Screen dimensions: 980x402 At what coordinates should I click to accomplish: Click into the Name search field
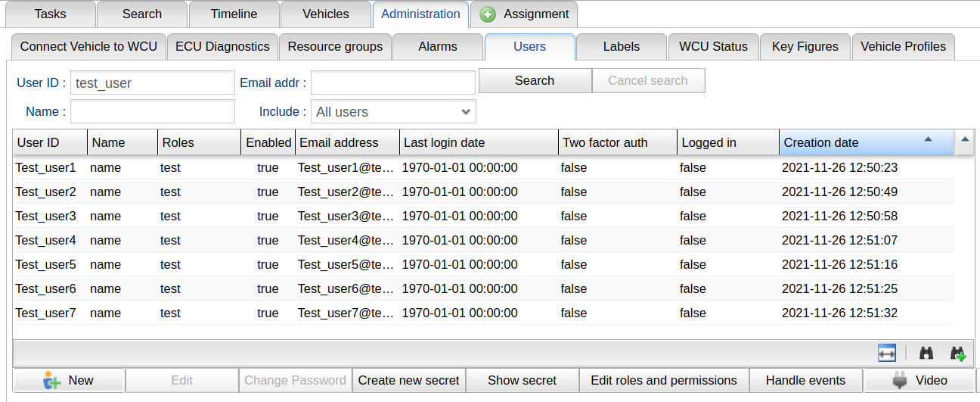pyautogui.click(x=153, y=112)
